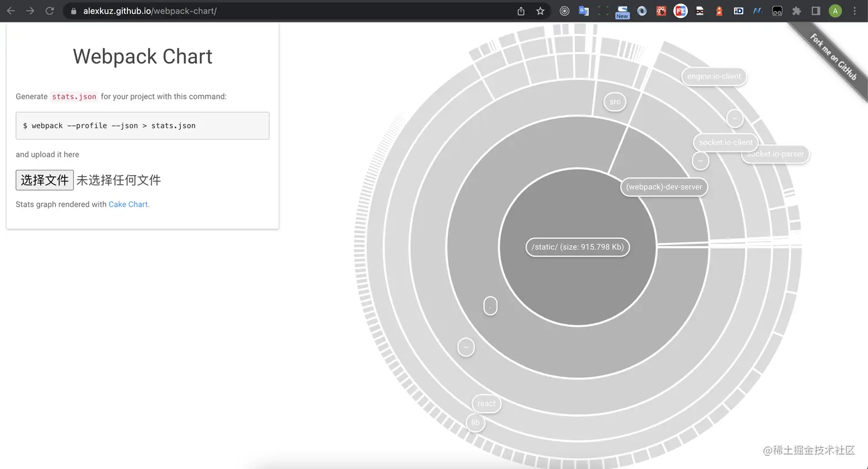Go forward in browser history
Screen dimensions: 868x469
point(30,11)
